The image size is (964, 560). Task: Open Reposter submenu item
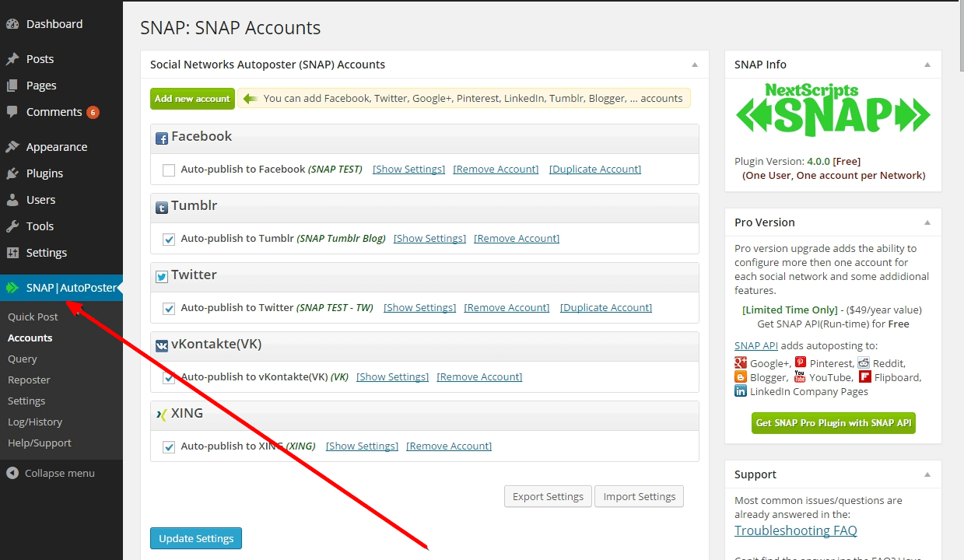(29, 380)
